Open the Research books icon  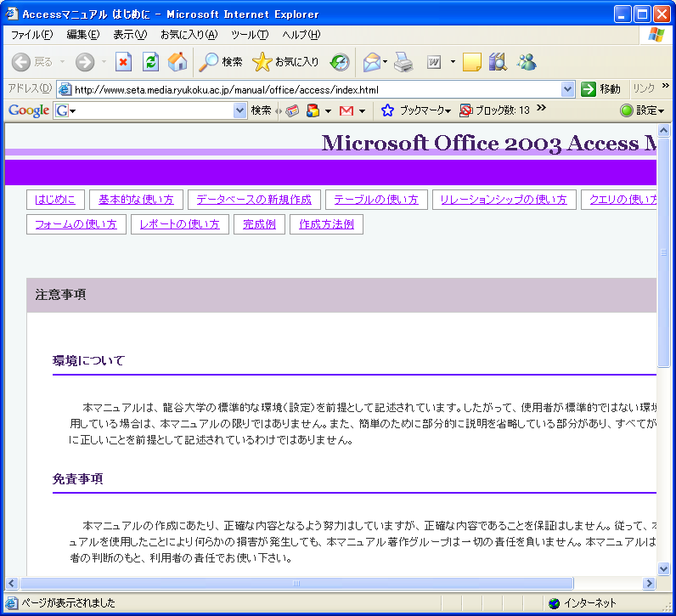point(498,63)
